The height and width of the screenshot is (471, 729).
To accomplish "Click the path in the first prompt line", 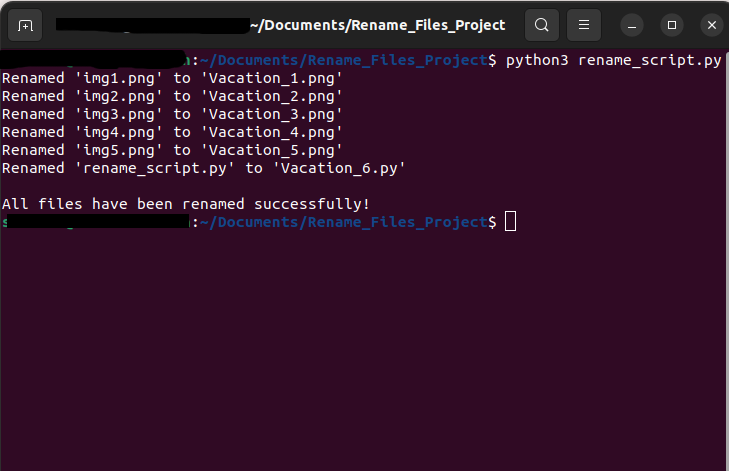I will click(343, 61).
